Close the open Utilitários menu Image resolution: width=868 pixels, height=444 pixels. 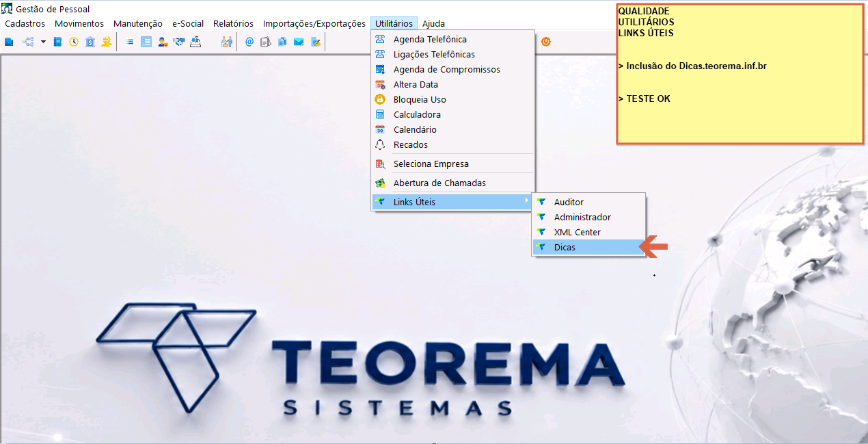[394, 23]
